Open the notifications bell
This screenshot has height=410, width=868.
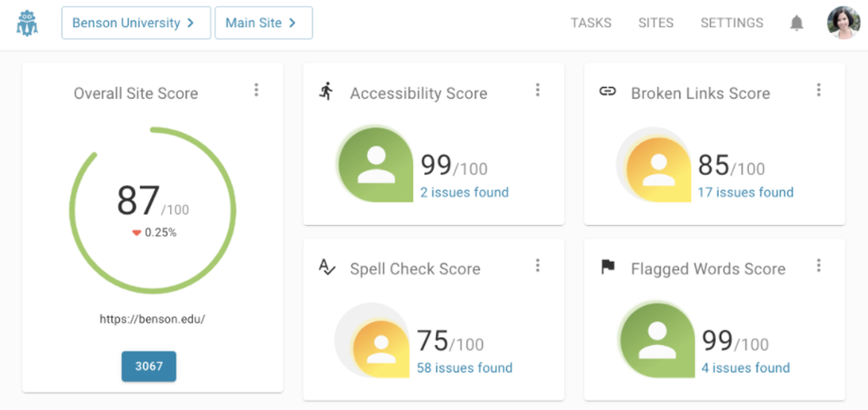[796, 23]
